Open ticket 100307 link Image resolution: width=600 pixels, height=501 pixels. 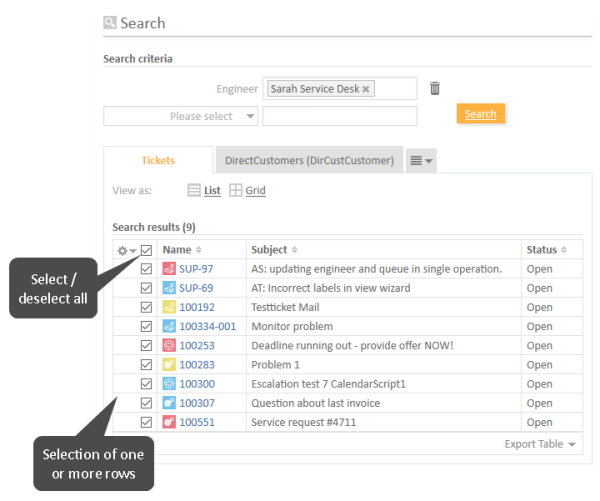pos(197,403)
